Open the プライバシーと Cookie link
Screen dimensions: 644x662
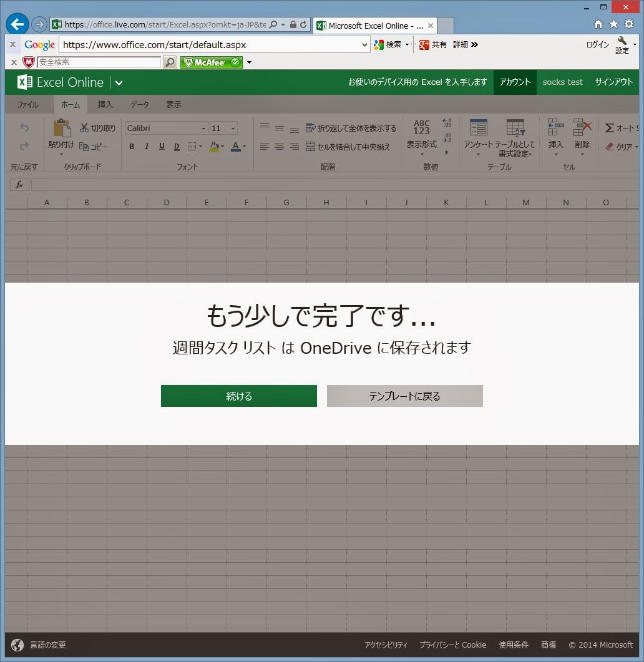452,645
